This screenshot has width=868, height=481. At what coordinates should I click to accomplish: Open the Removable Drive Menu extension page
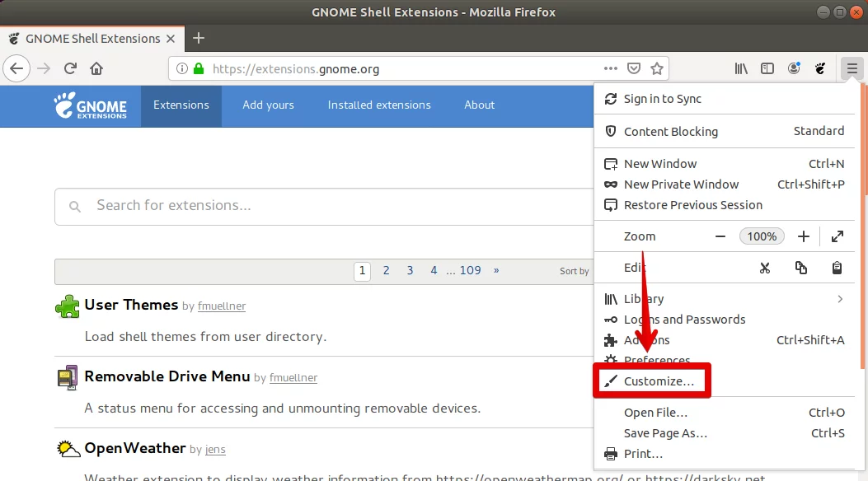point(167,376)
